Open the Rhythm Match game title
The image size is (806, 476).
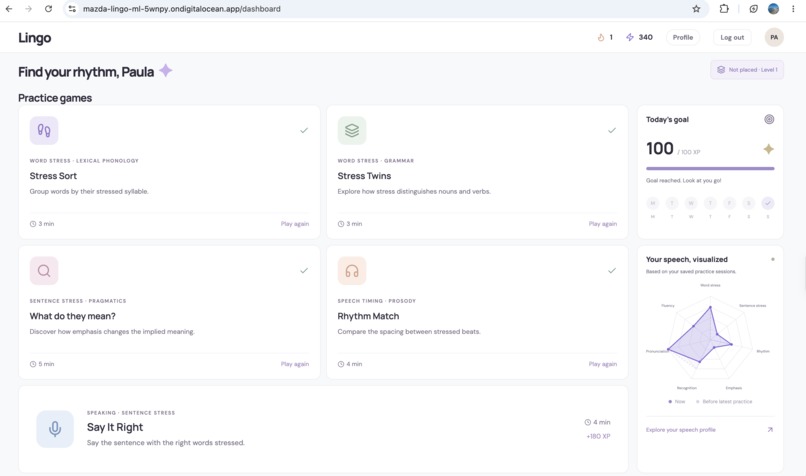pos(368,316)
